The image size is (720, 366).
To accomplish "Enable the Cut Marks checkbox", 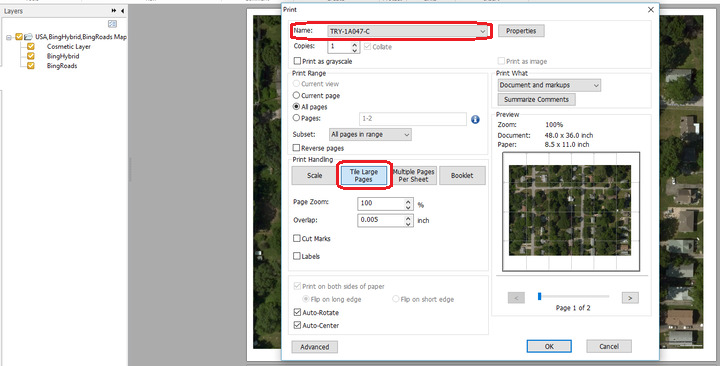I will point(297,238).
